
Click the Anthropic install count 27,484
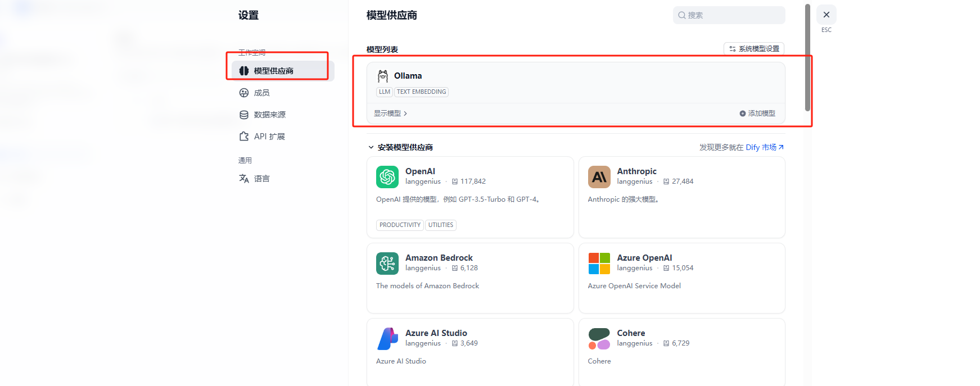(x=683, y=181)
